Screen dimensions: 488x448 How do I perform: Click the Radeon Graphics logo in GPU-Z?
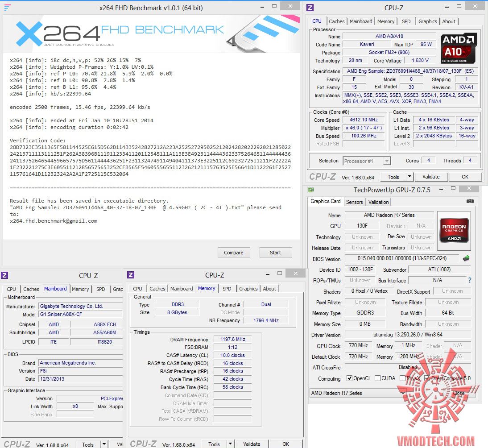point(454,231)
